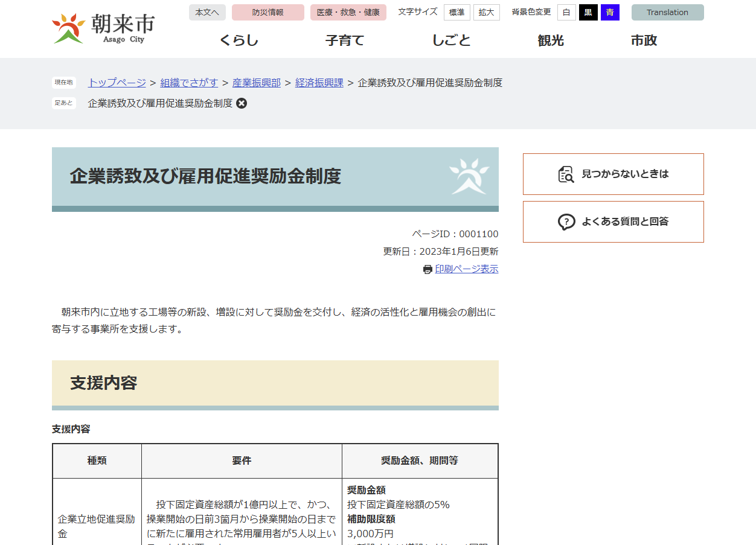Open the 組織でさがす breadcrumb link
756x545 pixels.
click(189, 83)
